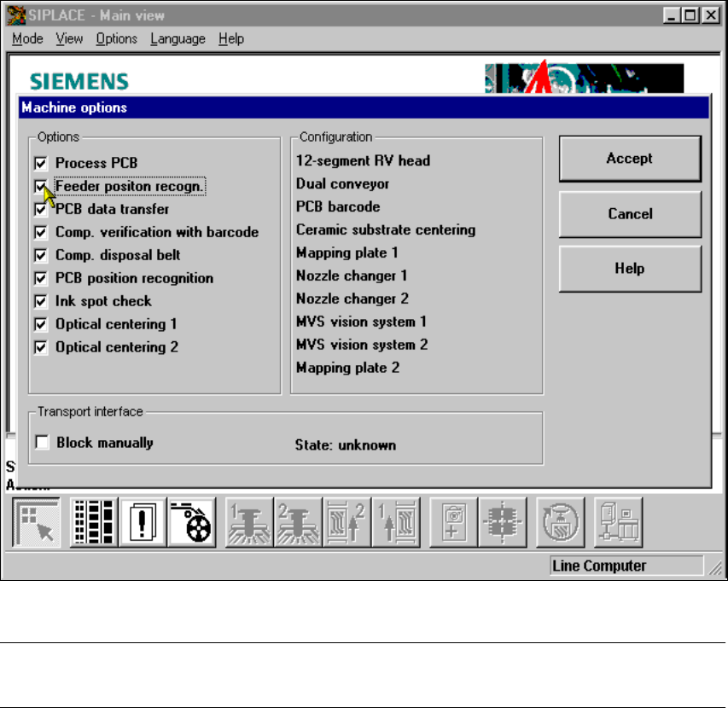Minimize the SIPLACE main window
Viewport: 728px width, 708px height.
671,15
